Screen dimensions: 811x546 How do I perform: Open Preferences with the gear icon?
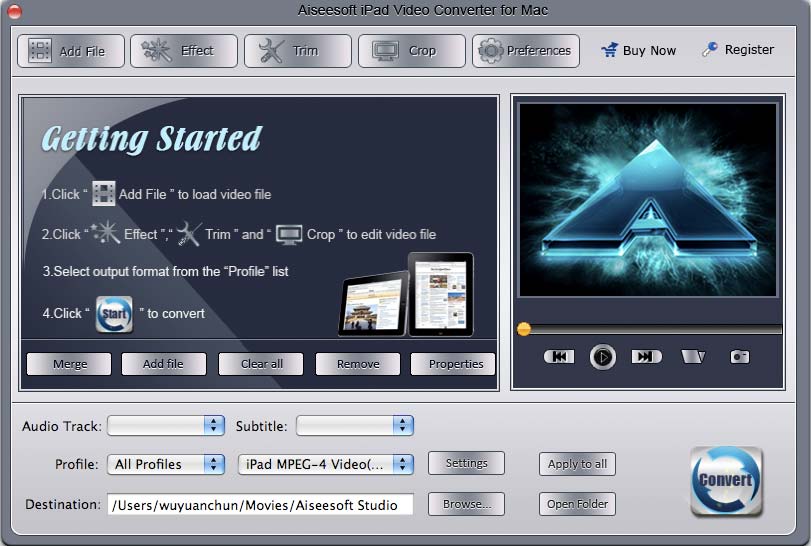[526, 51]
